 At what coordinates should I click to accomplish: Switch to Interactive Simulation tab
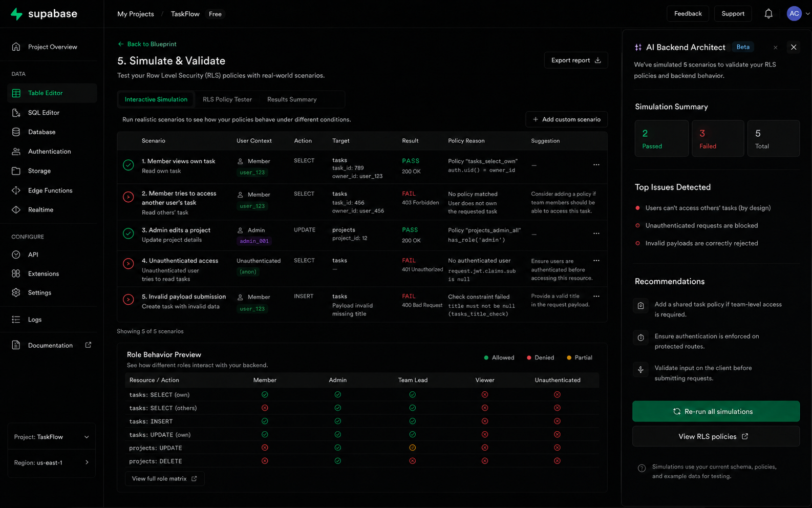pos(156,99)
